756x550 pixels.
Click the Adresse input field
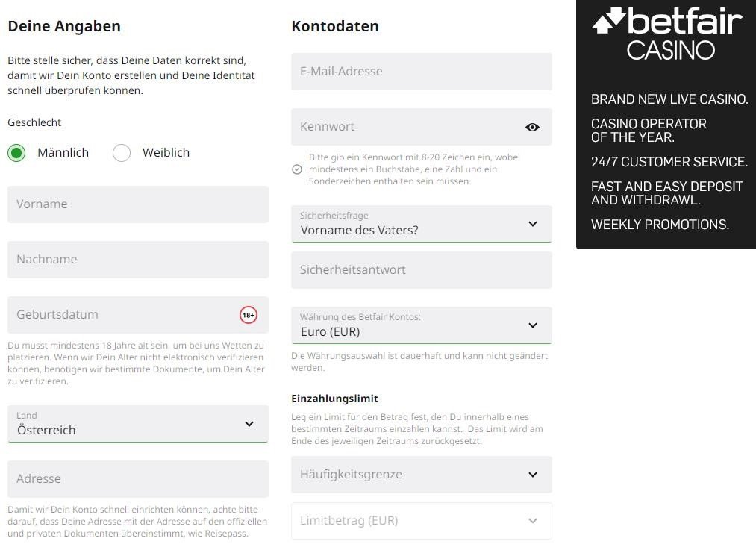138,479
